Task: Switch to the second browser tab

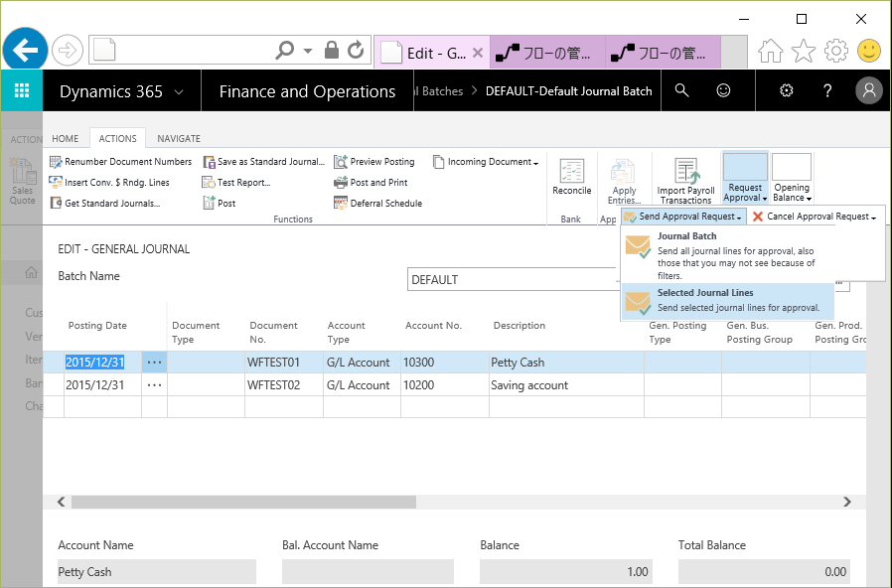Action: click(547, 53)
